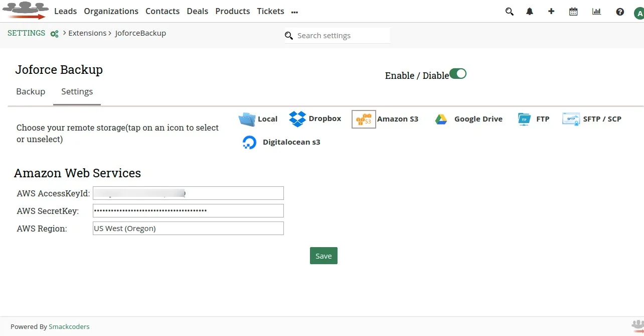
Task: Select the Local storage icon
Action: pyautogui.click(x=247, y=119)
